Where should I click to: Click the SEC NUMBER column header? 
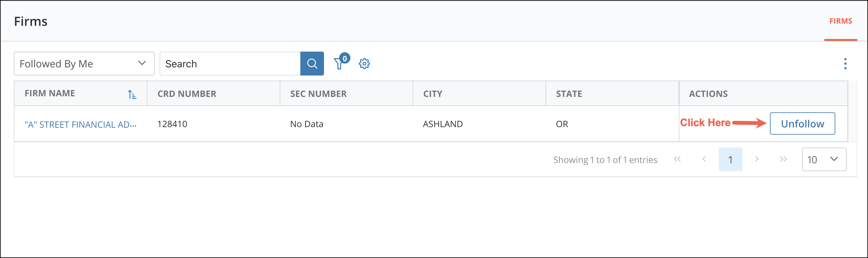click(318, 94)
